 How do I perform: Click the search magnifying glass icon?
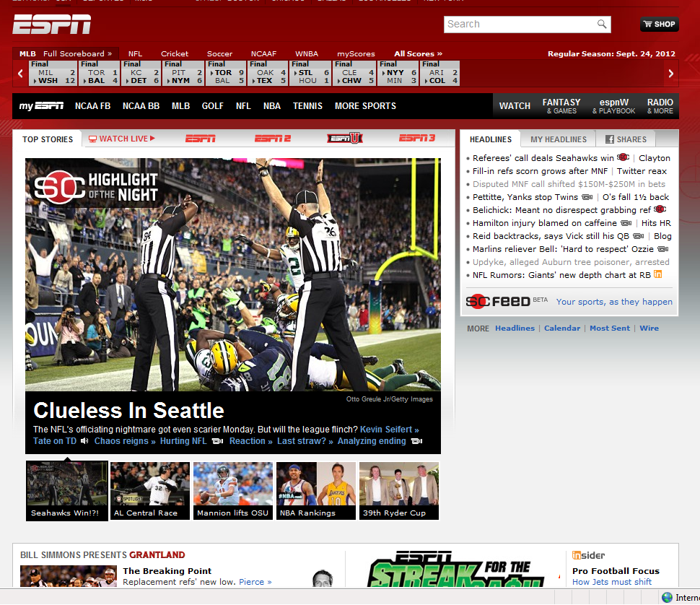[602, 24]
